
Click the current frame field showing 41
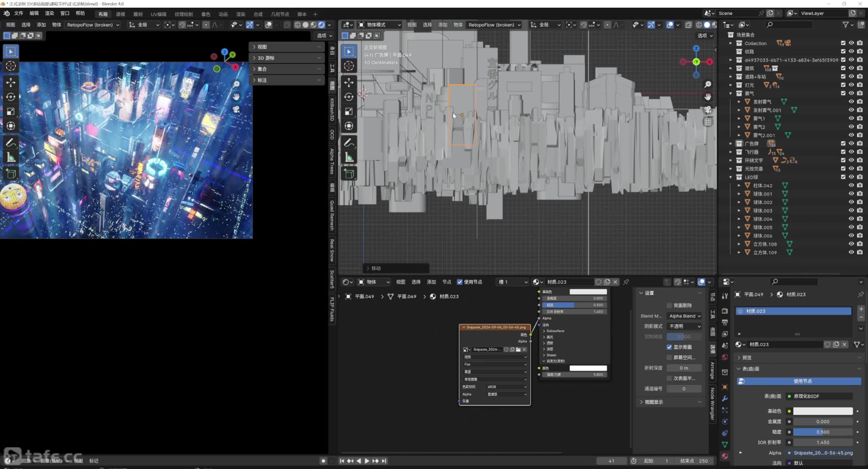click(x=611, y=461)
